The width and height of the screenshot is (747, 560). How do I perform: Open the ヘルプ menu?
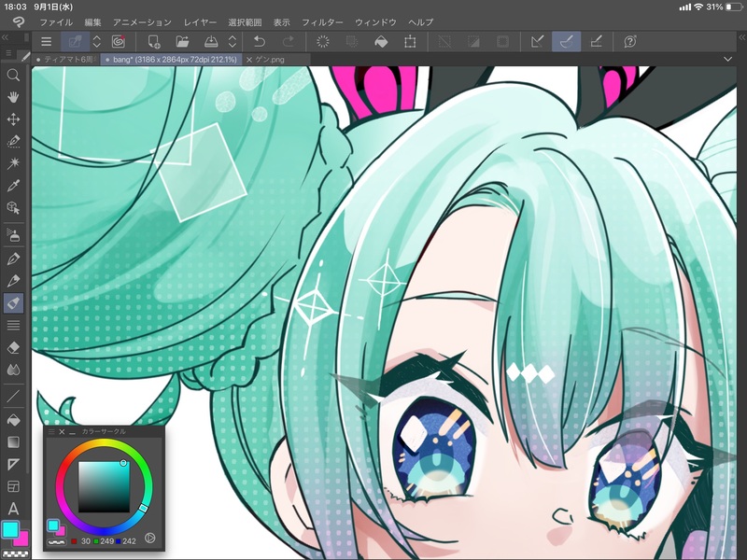click(421, 22)
